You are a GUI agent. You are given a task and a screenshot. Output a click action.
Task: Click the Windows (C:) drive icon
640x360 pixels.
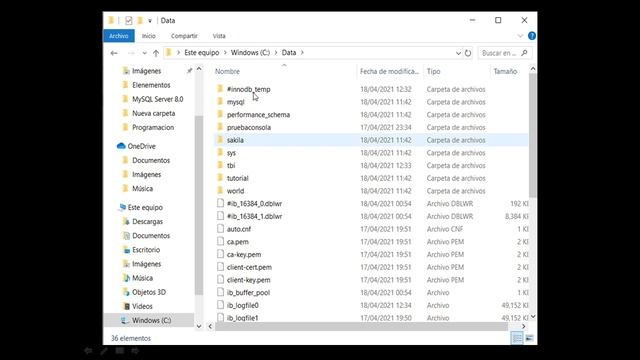pos(124,320)
